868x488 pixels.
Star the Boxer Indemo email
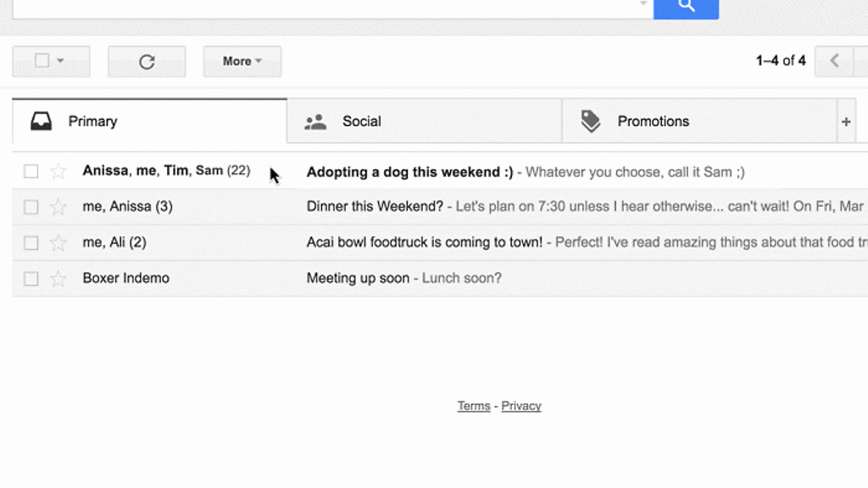pyautogui.click(x=58, y=279)
